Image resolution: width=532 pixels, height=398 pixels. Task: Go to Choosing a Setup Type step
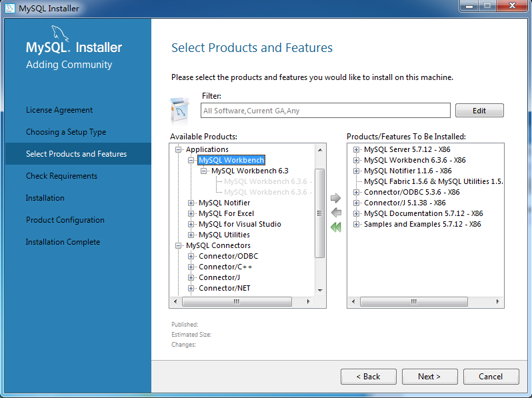[x=66, y=132]
